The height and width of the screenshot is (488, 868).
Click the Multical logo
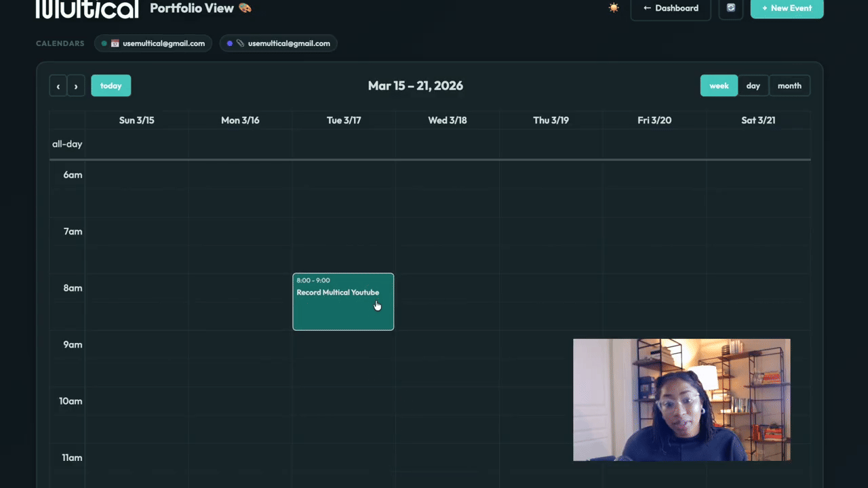(x=87, y=9)
